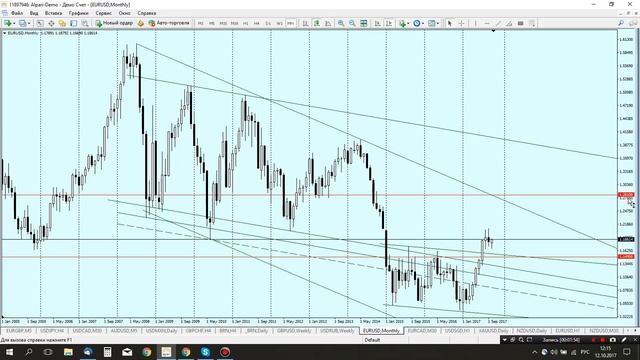Click the Новый ордер button

coord(114,23)
